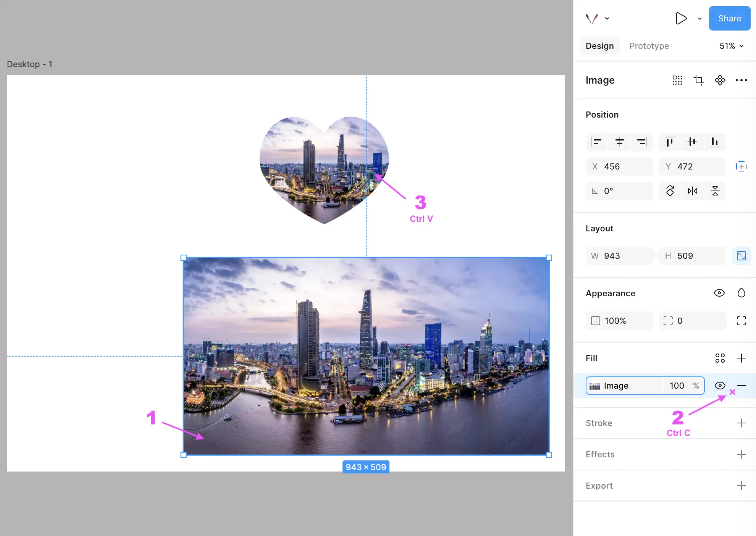
Task: Click the blue Share button
Action: coord(729,18)
